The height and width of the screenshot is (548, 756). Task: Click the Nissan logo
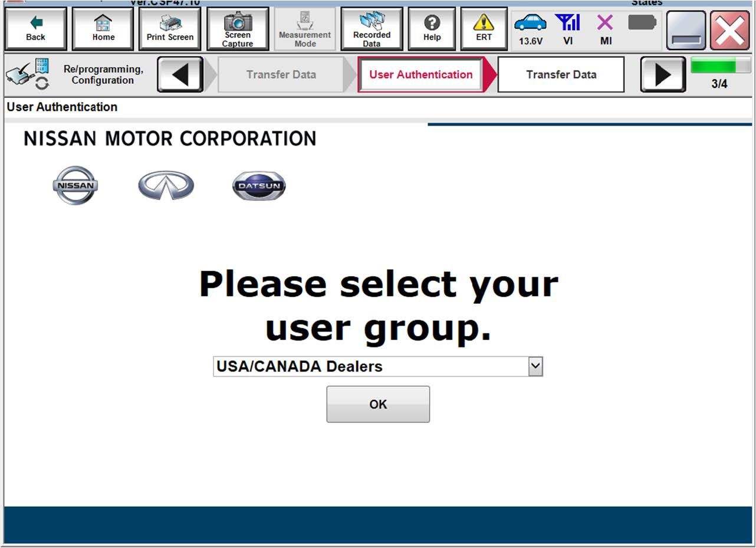pyautogui.click(x=75, y=186)
